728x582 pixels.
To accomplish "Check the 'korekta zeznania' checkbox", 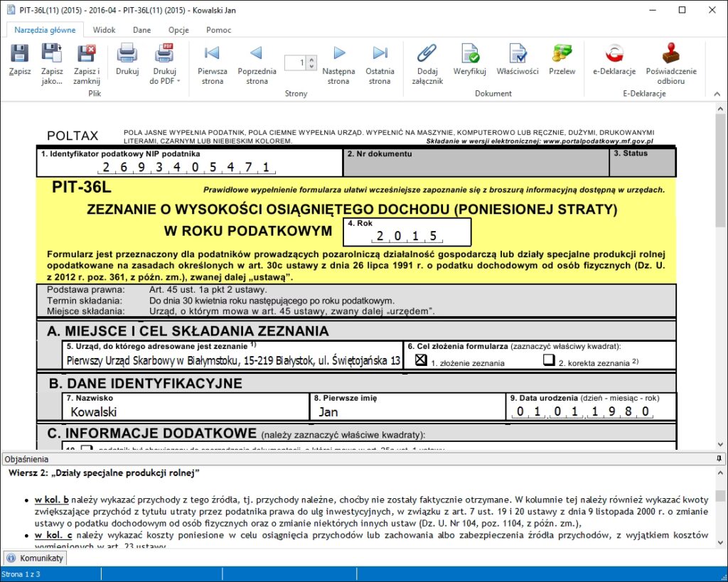I will click(x=548, y=360).
